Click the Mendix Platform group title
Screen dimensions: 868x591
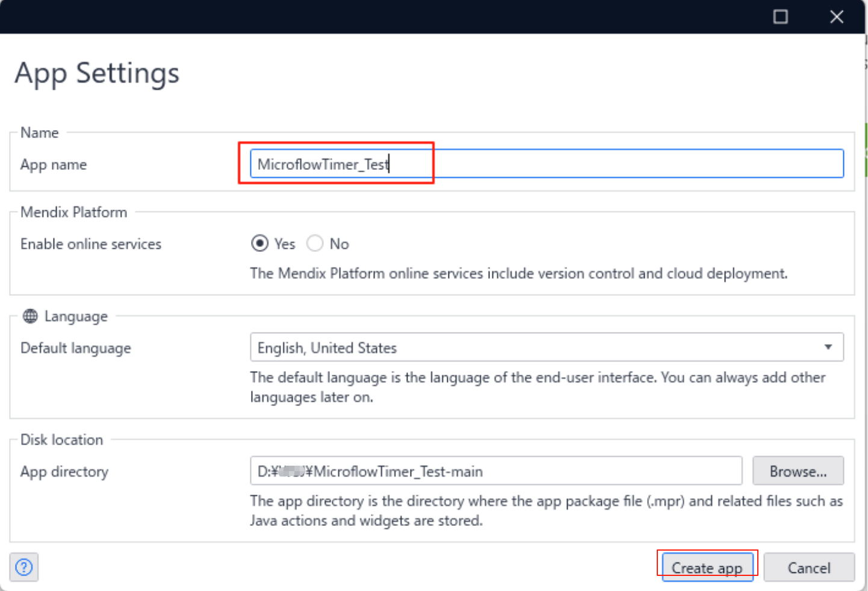(x=74, y=212)
